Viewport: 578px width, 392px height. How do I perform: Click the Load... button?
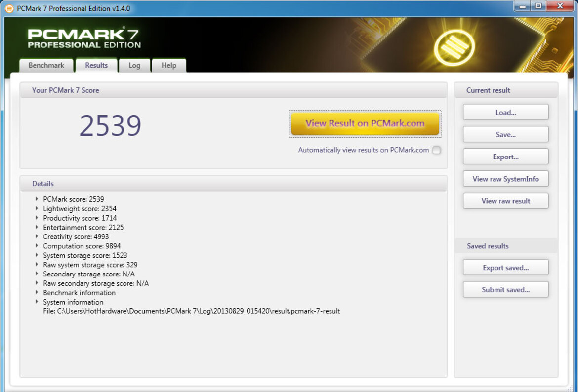(x=506, y=113)
